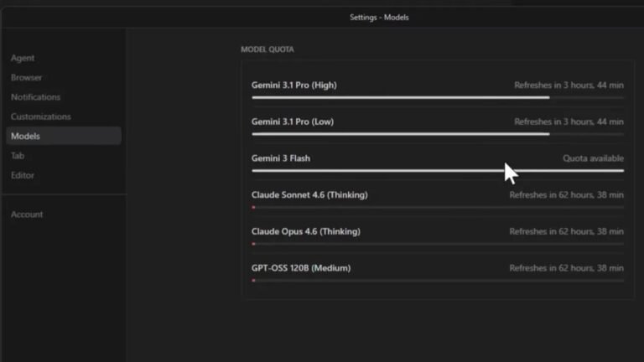Click refresh time for Claude Sonnet 4.6
Screen dimensions: 644x362
point(566,194)
